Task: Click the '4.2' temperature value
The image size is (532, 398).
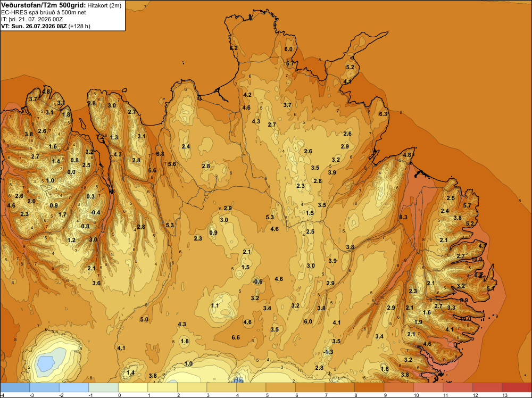Action: tap(247, 95)
